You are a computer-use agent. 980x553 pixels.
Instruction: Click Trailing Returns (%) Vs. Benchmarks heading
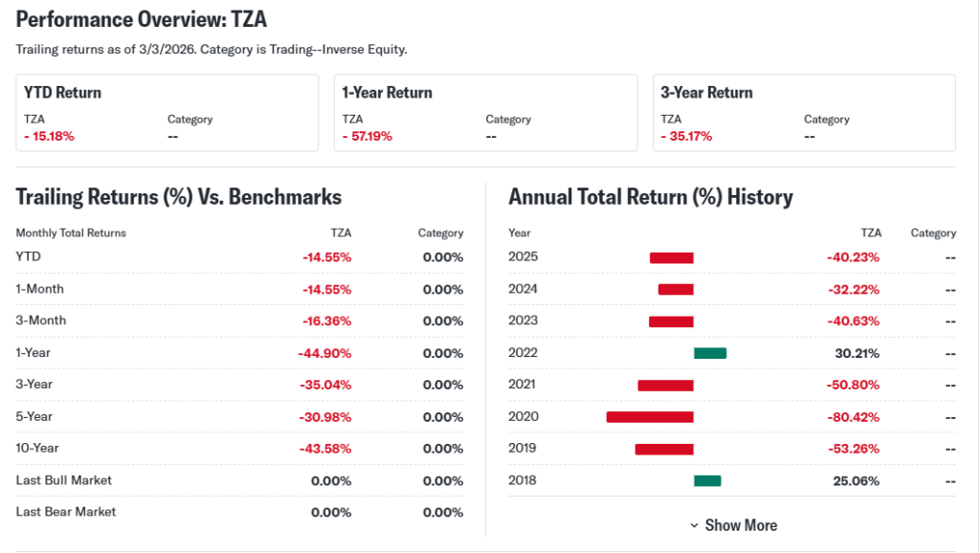click(179, 197)
